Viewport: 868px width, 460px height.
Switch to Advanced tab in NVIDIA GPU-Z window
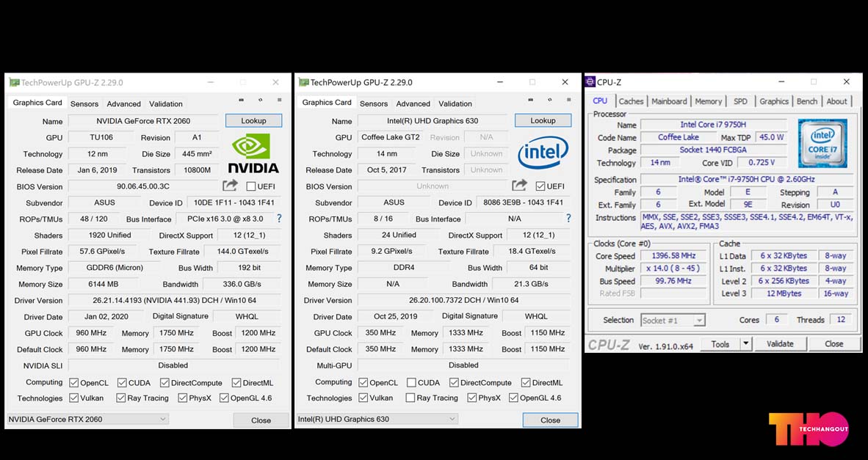pos(123,103)
